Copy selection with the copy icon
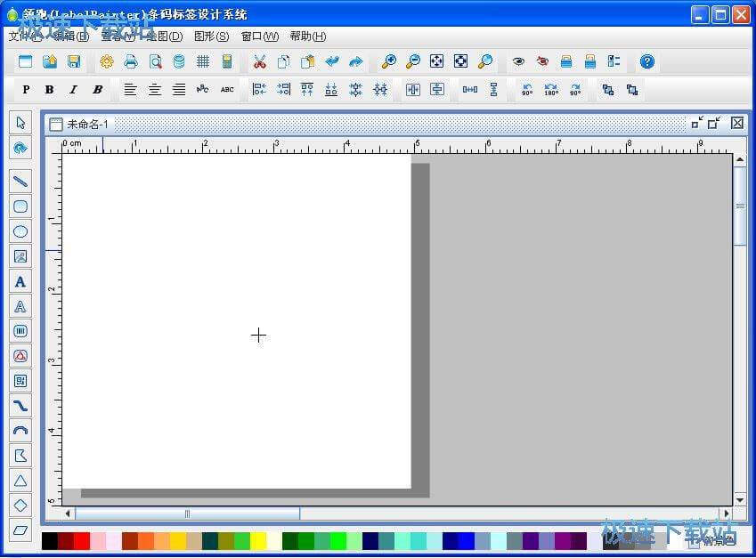 pos(283,61)
